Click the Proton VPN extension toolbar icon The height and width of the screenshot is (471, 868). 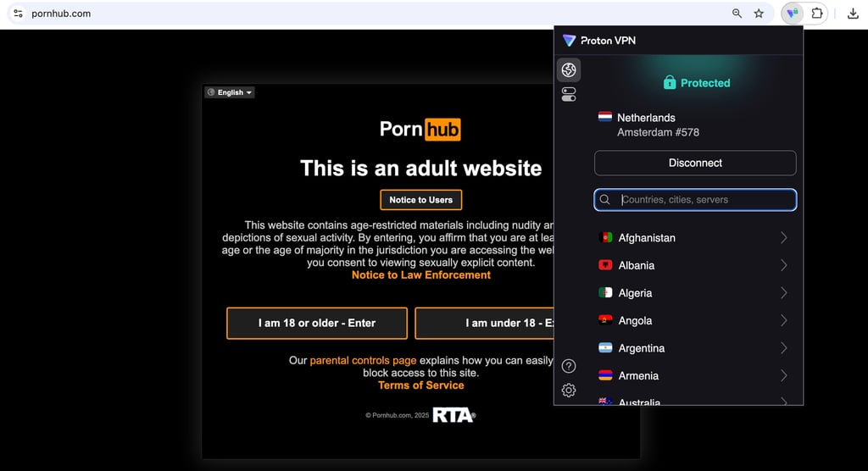pyautogui.click(x=793, y=14)
